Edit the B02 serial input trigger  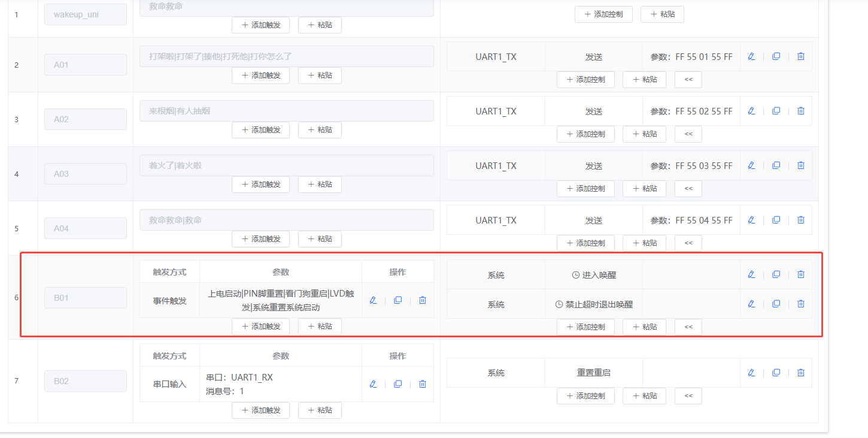373,383
